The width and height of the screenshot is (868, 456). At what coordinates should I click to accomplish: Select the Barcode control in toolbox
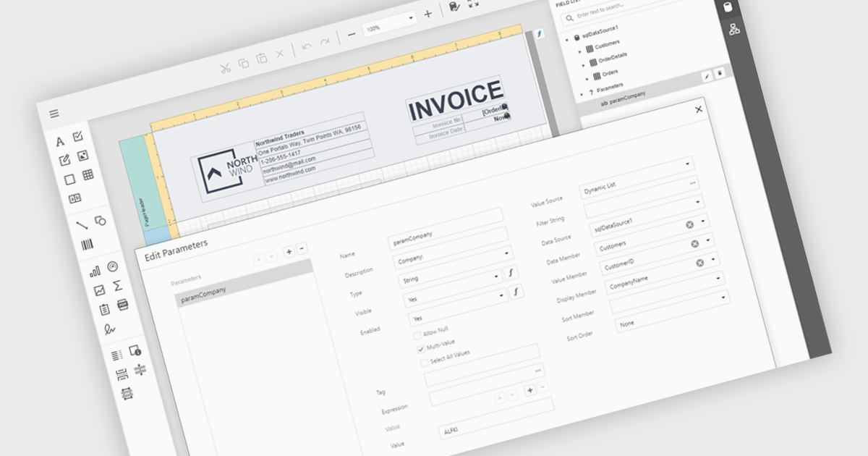tap(88, 245)
